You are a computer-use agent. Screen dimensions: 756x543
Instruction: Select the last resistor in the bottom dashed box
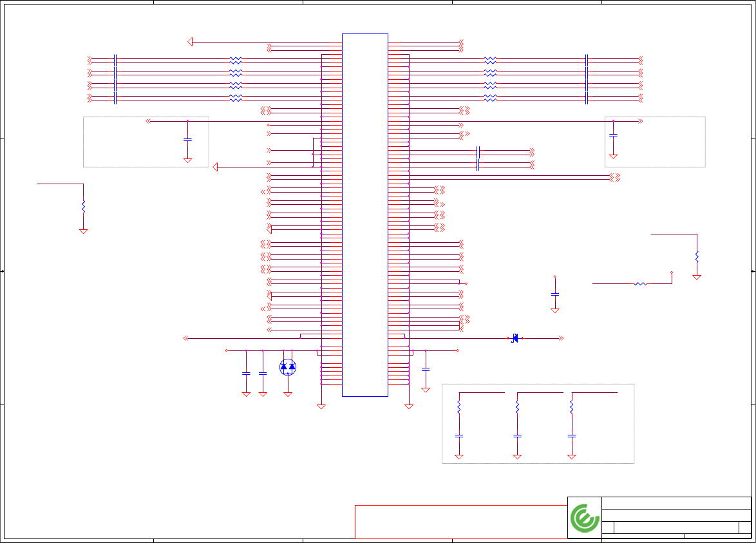click(572, 408)
